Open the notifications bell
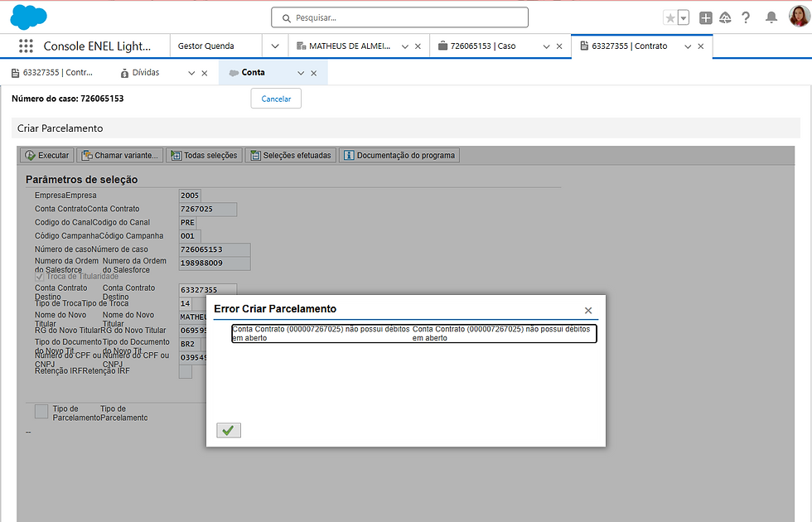 tap(771, 18)
